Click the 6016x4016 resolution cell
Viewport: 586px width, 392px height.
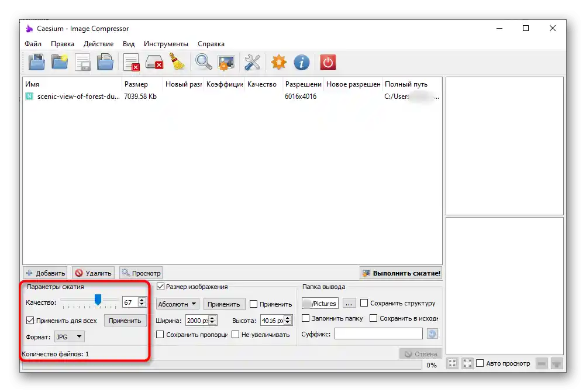pos(301,97)
